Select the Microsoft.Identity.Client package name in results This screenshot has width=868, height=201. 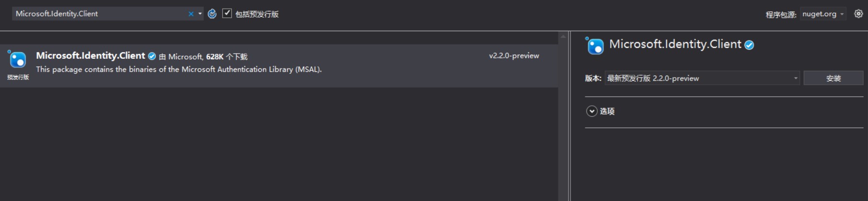click(91, 56)
